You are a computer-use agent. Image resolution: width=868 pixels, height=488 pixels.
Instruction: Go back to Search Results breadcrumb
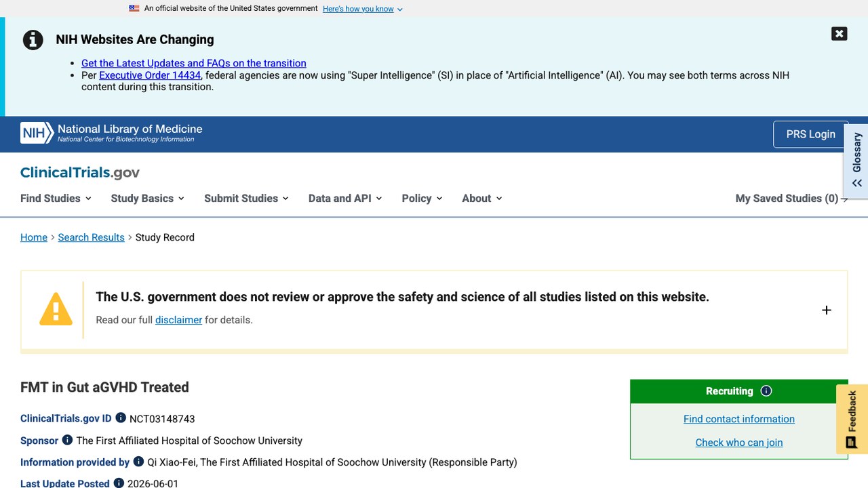pos(92,237)
